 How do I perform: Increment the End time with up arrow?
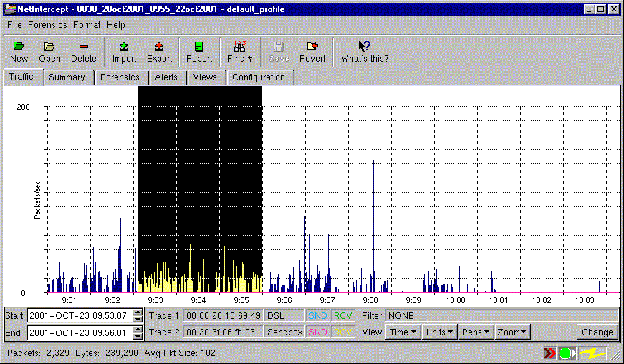tap(138, 329)
